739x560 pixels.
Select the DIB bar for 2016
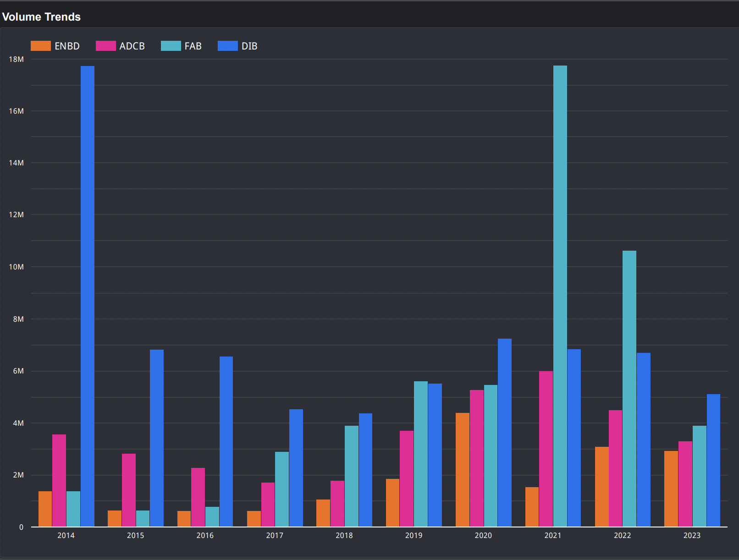pyautogui.click(x=226, y=441)
